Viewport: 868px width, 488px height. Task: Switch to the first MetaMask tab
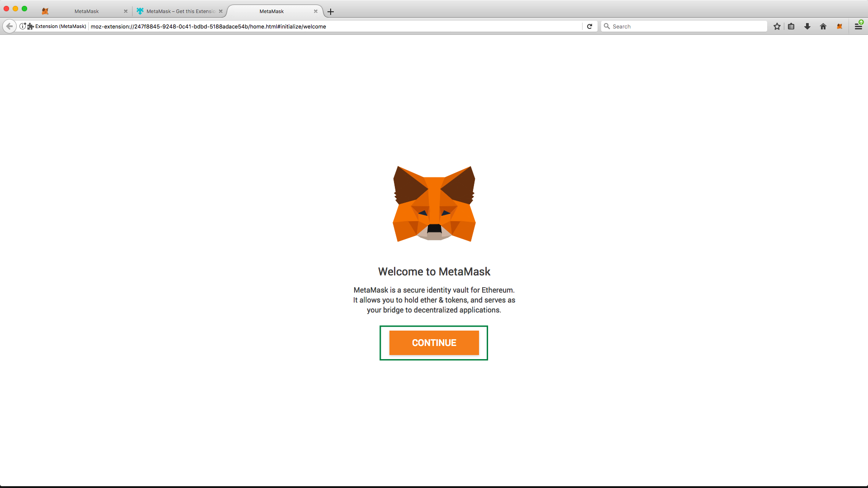click(86, 11)
